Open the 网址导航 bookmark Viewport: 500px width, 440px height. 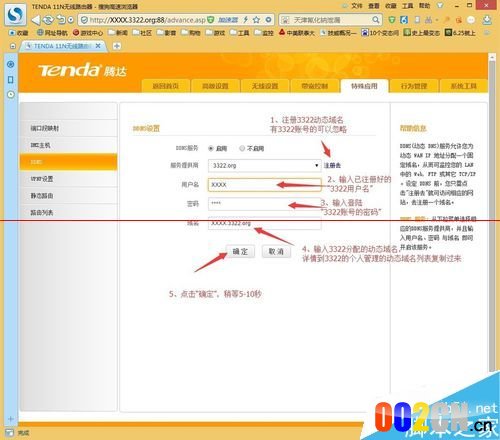52,33
